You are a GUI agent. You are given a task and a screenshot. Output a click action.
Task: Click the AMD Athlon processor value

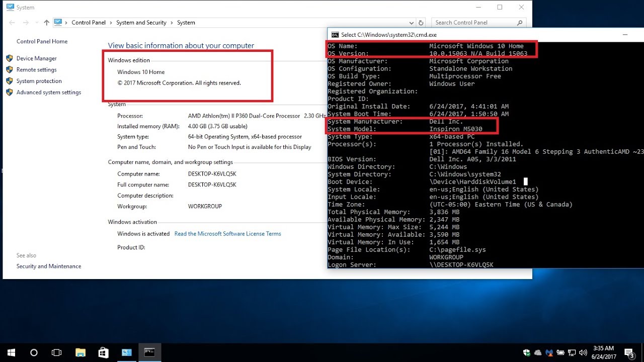(244, 116)
